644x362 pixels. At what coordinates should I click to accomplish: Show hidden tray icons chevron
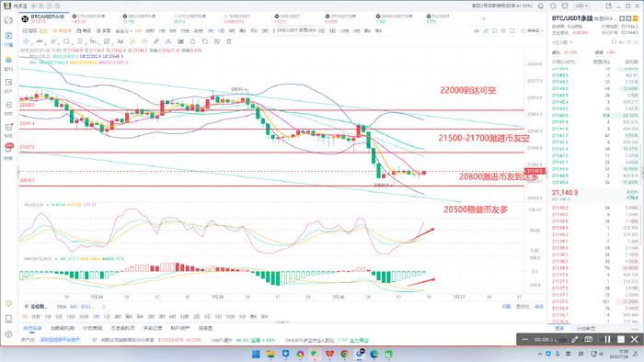[540, 354]
